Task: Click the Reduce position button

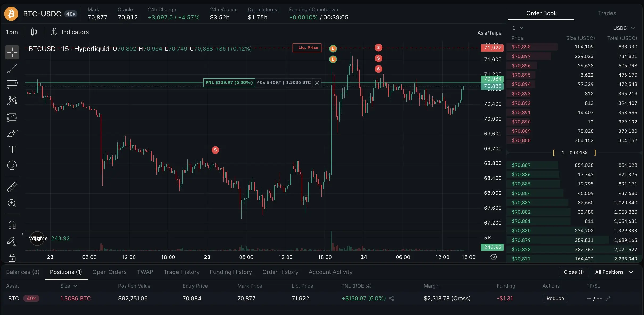Action: (x=555, y=299)
